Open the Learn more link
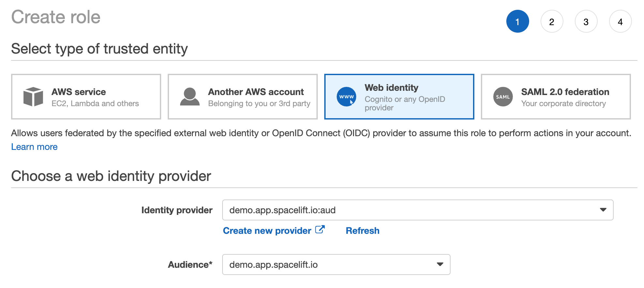 [34, 147]
